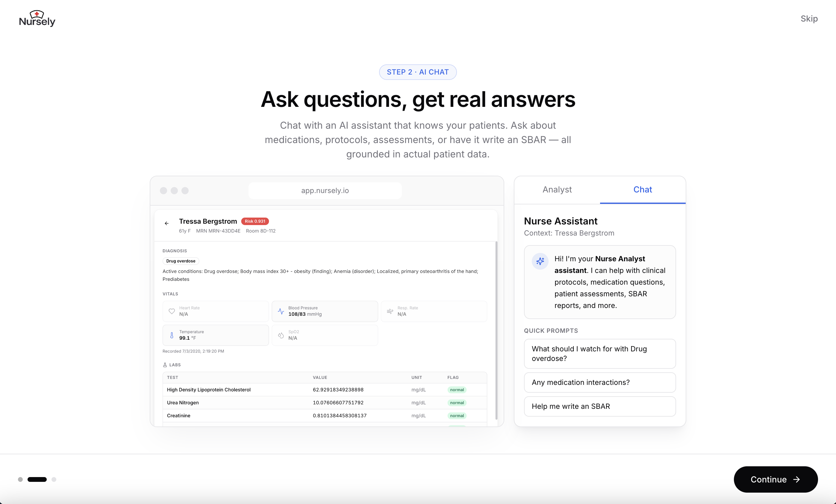836x504 pixels.
Task: Go to first onboarding step dot
Action: coord(20,479)
